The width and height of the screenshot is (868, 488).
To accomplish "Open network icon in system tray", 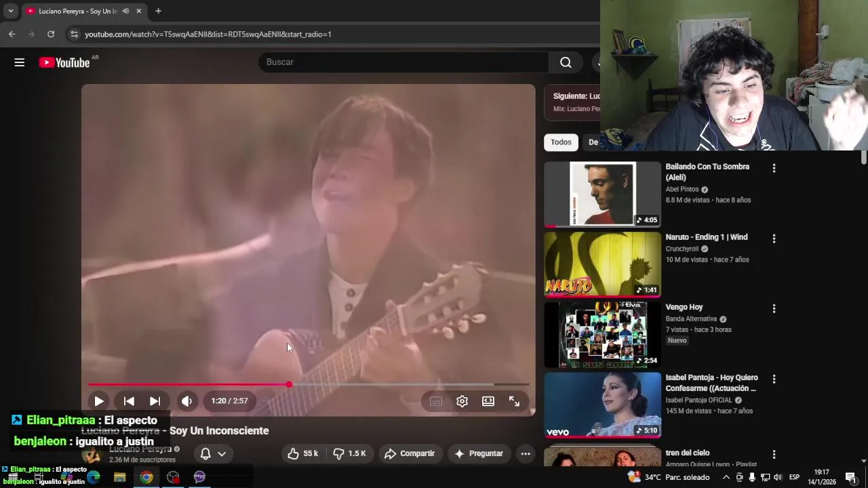I will coord(765,477).
